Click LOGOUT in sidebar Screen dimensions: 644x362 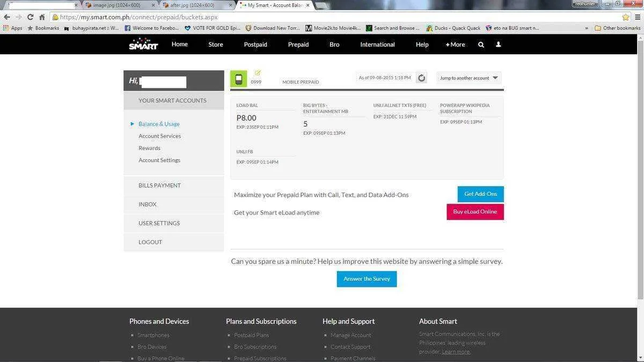(x=174, y=242)
